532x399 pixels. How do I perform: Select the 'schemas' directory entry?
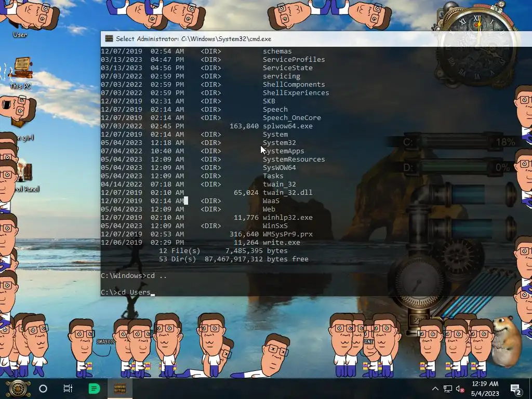(277, 51)
